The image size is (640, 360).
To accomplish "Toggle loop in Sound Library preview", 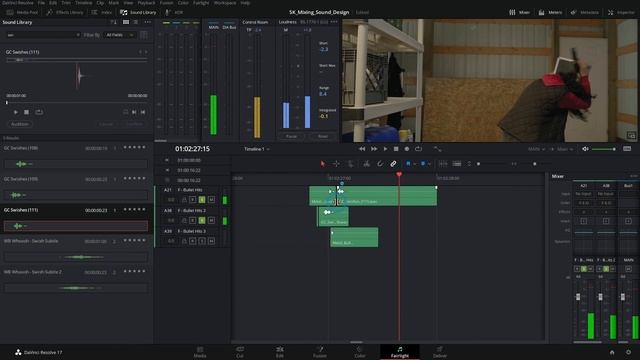I will coord(39,112).
